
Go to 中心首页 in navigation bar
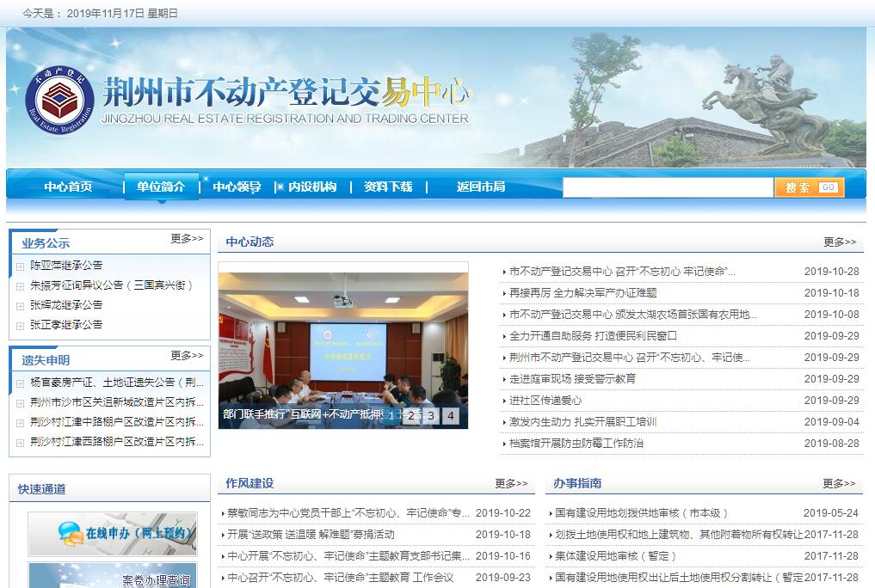[68, 187]
